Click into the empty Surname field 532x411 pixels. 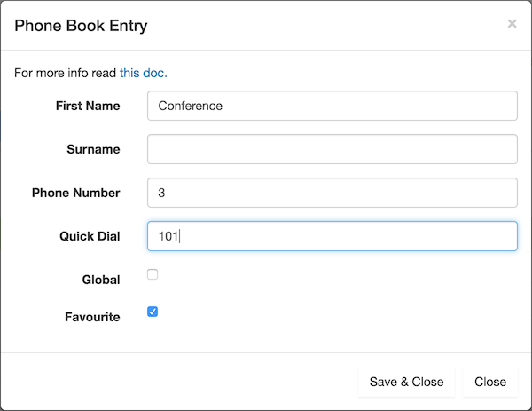(x=332, y=149)
